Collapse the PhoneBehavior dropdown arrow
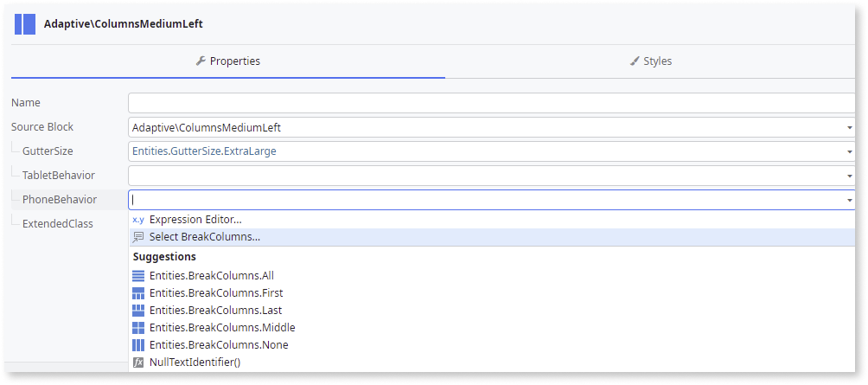The image size is (868, 385). [x=850, y=200]
